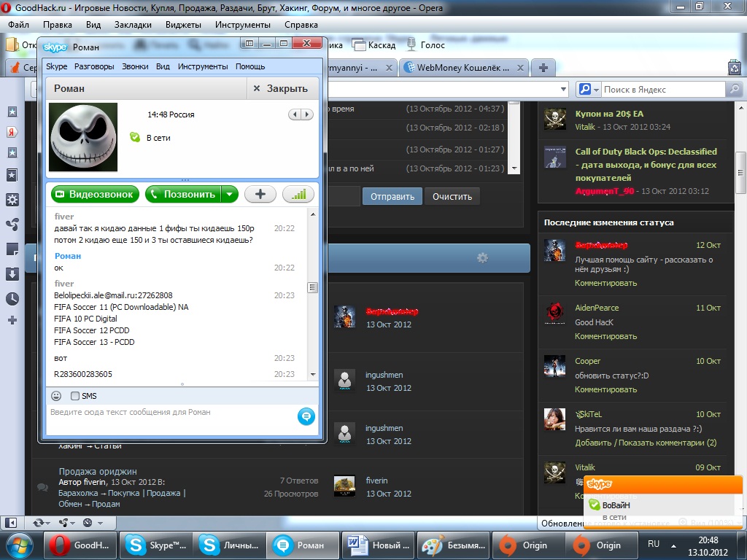This screenshot has width=747, height=560.
Task: Focus the Поиск в Яндекс field
Action: tap(663, 89)
